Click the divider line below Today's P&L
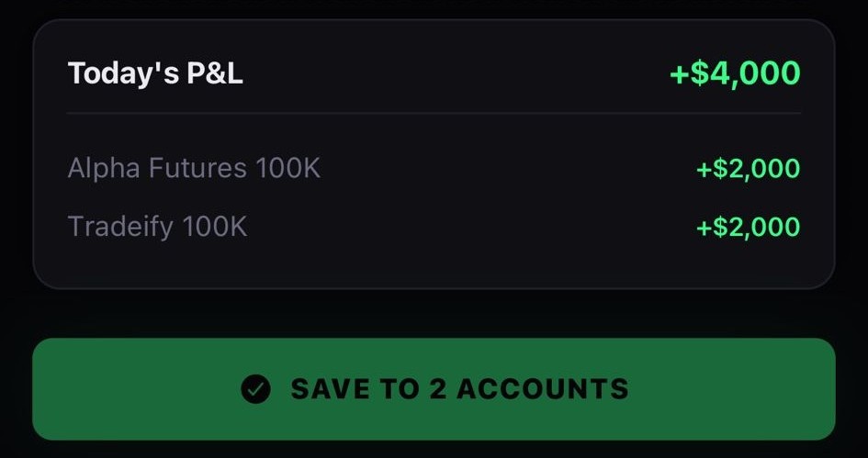This screenshot has height=458, width=868. click(434, 114)
